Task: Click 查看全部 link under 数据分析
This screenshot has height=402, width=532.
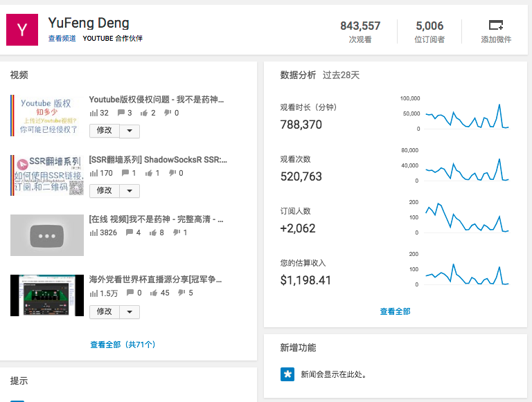Action: coord(395,311)
